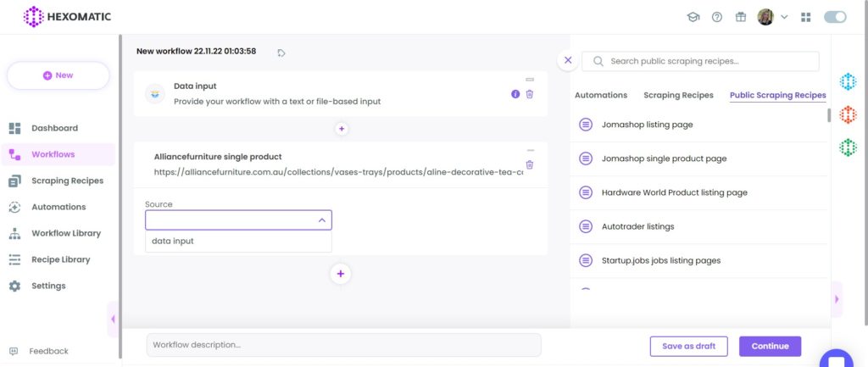Open the gift rewards icon
The width and height of the screenshot is (868, 367).
[x=741, y=17]
